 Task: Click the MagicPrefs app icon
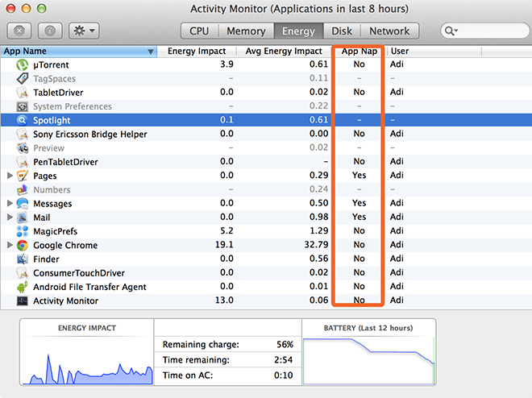(23, 231)
